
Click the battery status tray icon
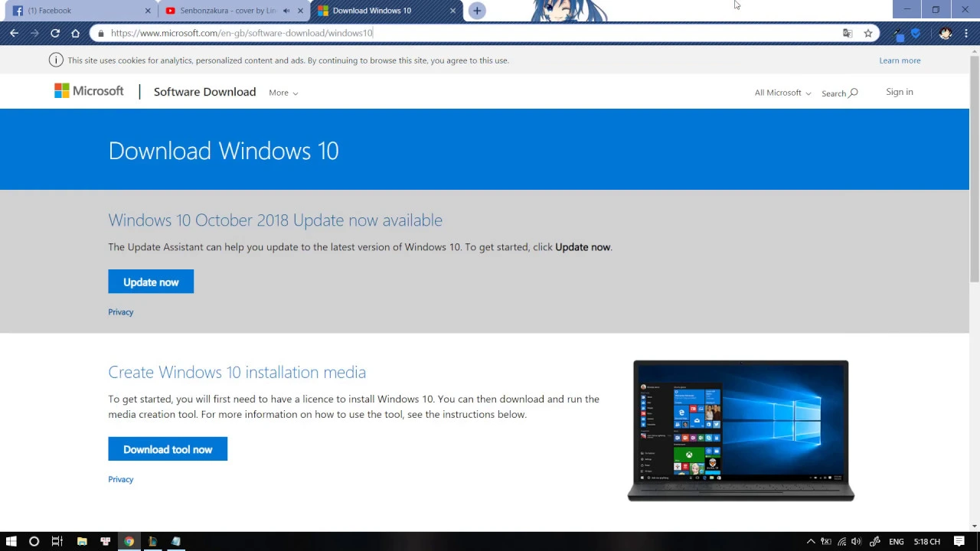coord(826,542)
